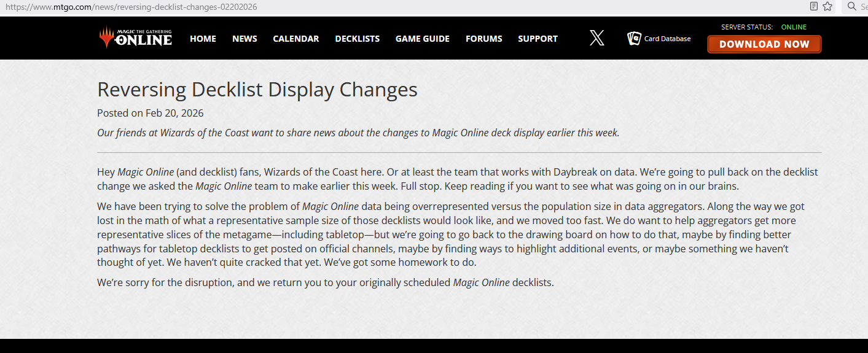Open the Card Database link text
Screen dimensions: 868x353
(668, 39)
